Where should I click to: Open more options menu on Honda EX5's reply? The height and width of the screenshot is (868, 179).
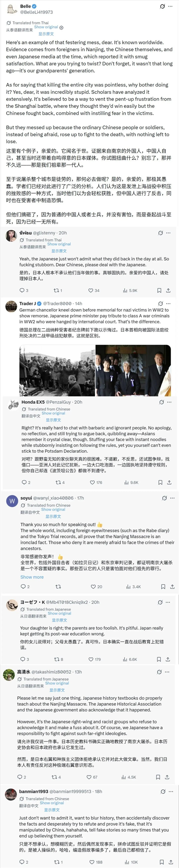click(169, 402)
